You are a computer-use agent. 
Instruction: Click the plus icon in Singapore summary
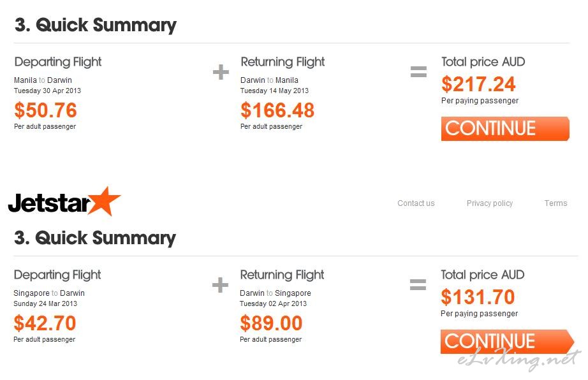click(x=220, y=285)
